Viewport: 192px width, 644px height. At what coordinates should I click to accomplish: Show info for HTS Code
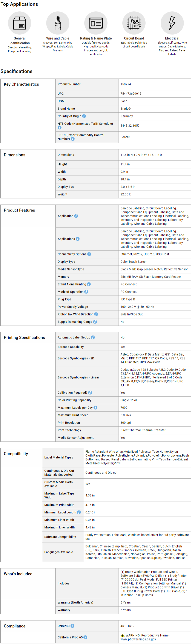pyautogui.click(x=59, y=127)
